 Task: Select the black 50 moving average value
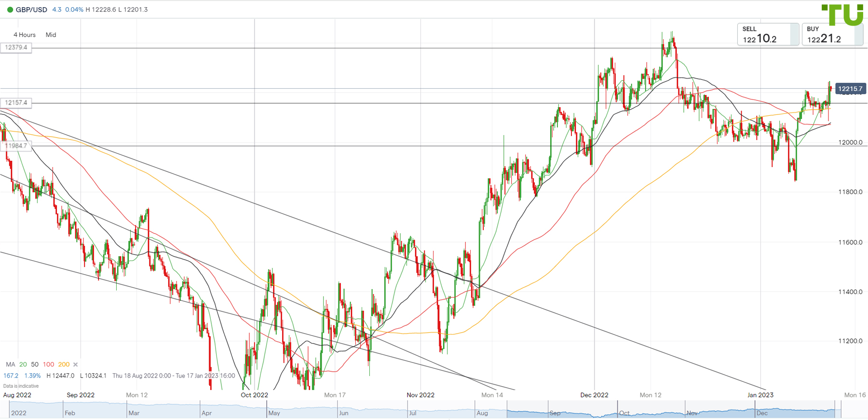click(35, 364)
